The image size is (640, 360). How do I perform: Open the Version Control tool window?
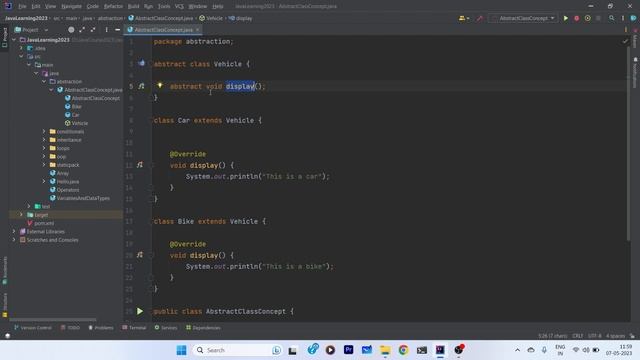pos(33,328)
